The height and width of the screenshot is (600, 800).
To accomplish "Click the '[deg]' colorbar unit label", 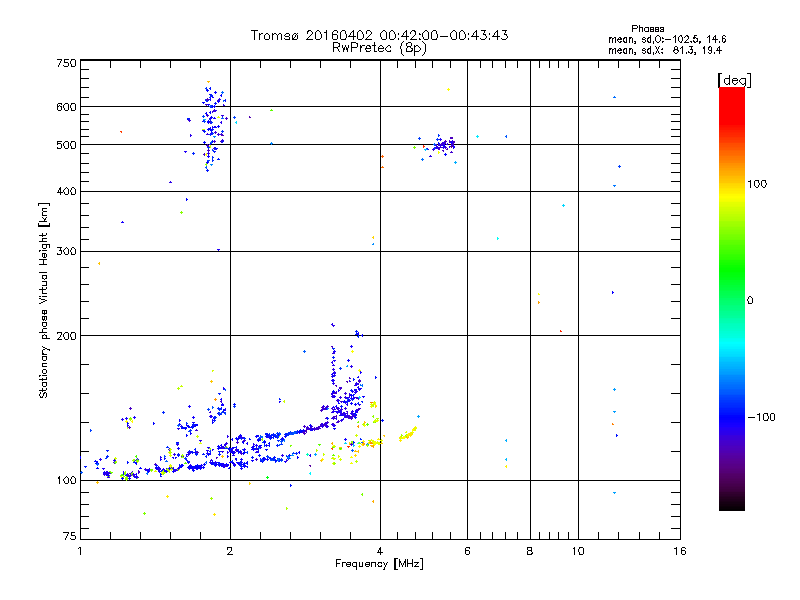I will pos(734,80).
